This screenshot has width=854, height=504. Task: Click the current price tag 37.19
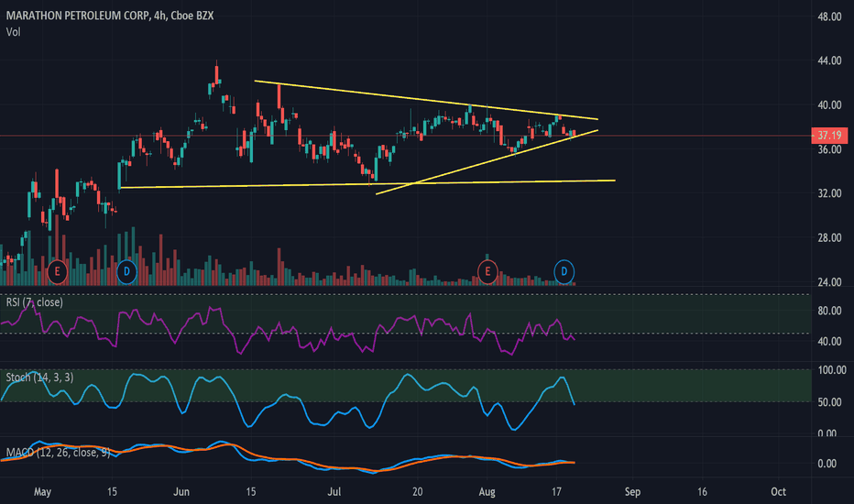tap(829, 135)
